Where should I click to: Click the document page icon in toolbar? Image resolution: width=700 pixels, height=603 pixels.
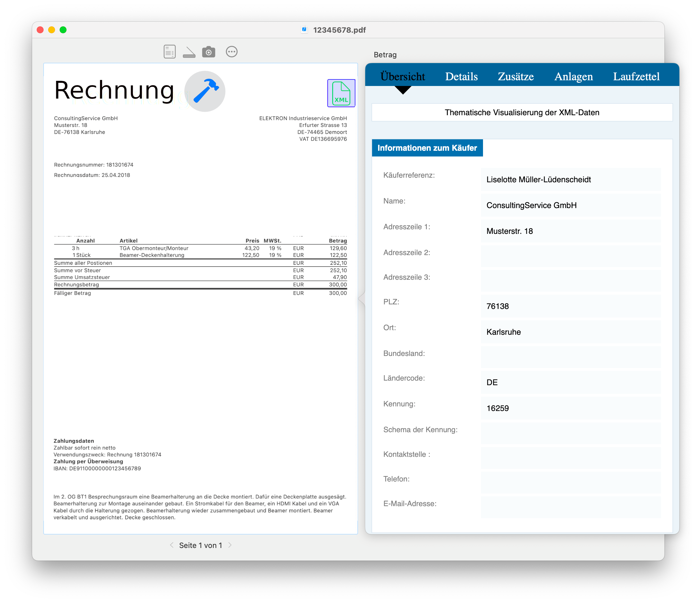point(170,52)
